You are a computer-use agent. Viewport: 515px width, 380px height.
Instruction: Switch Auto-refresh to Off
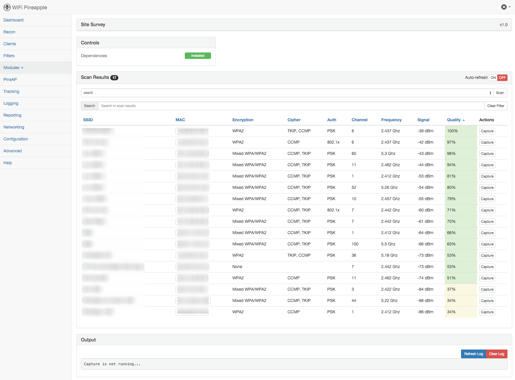(x=502, y=78)
